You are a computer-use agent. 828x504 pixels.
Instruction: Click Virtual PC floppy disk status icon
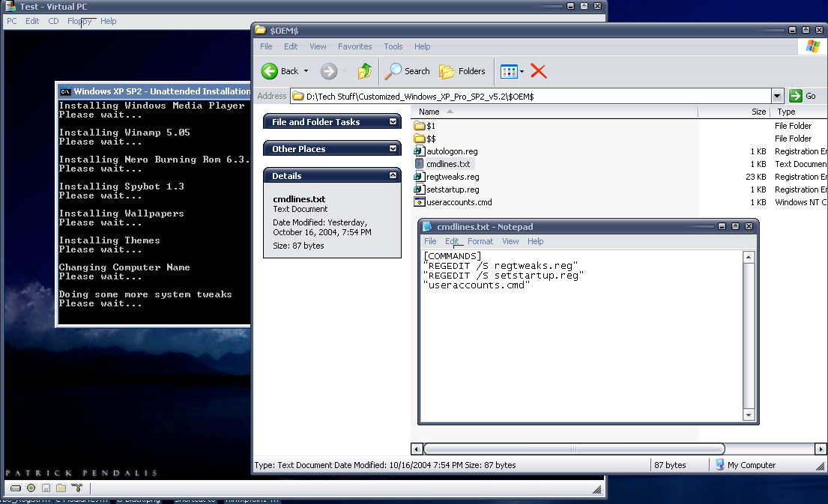coord(46,488)
